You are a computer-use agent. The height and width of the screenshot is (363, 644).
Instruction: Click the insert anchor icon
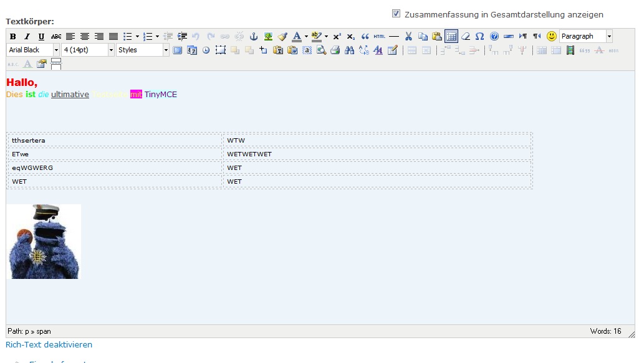[x=254, y=37]
